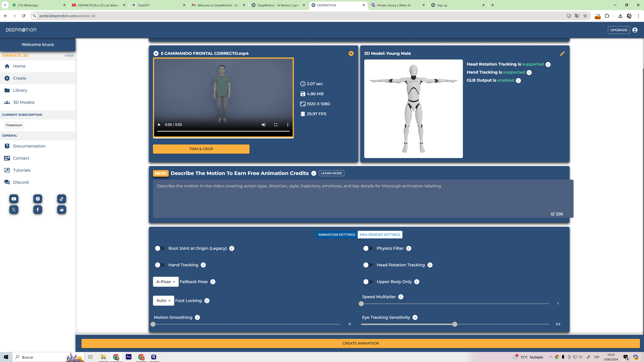The image size is (644, 362).
Task: Click the Trim & Crop button
Action: 201,149
